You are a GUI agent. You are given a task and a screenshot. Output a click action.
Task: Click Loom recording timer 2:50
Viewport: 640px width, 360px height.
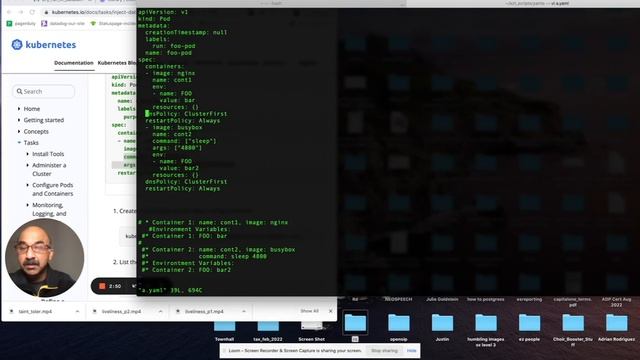(x=115, y=286)
